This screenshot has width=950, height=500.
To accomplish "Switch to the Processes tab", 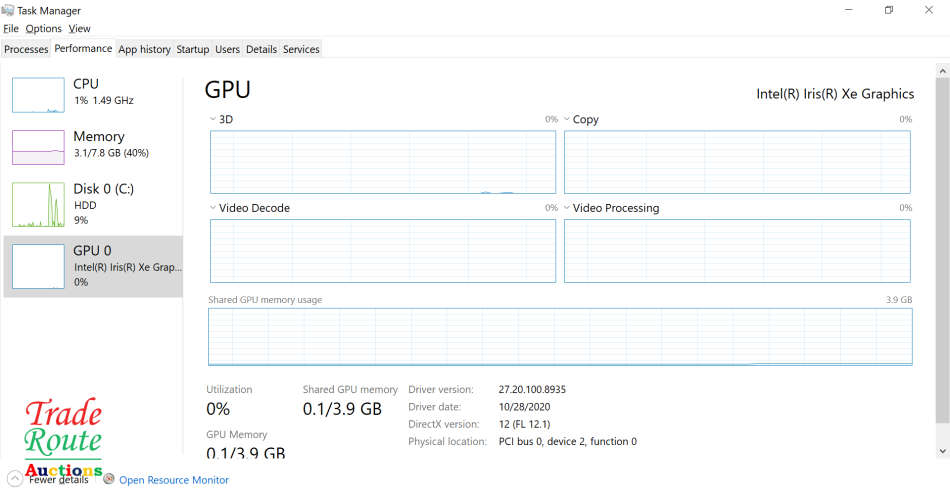I will [x=26, y=49].
